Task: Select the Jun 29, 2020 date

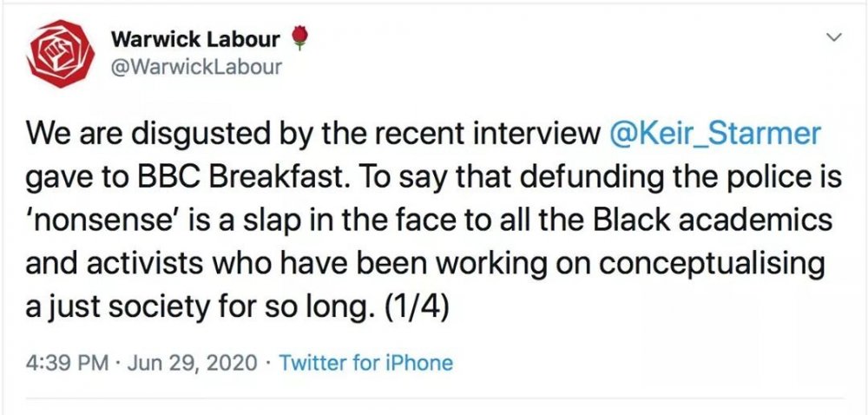Action: pos(197,362)
